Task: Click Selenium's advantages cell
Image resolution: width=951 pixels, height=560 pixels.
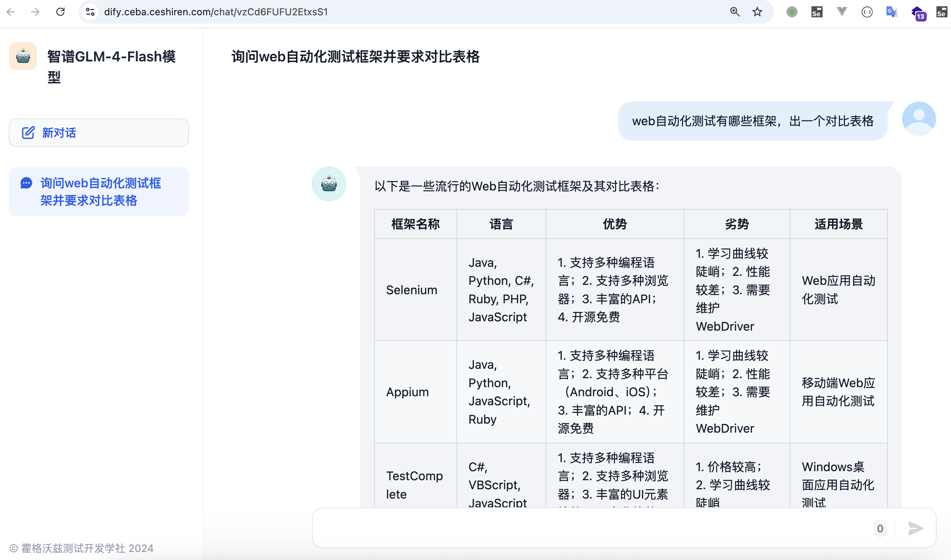Action: [615, 290]
